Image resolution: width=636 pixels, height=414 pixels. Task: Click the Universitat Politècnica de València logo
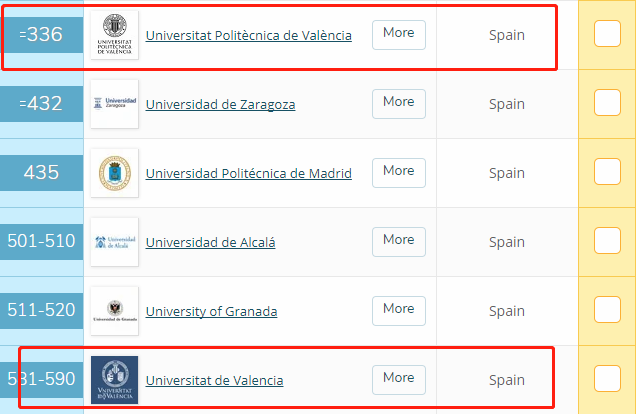pyautogui.click(x=114, y=35)
